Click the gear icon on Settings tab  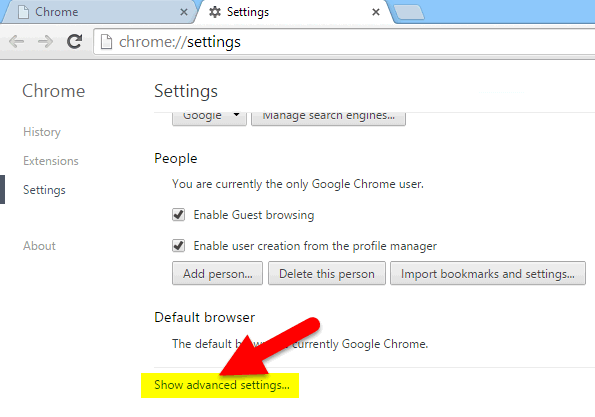tap(215, 12)
